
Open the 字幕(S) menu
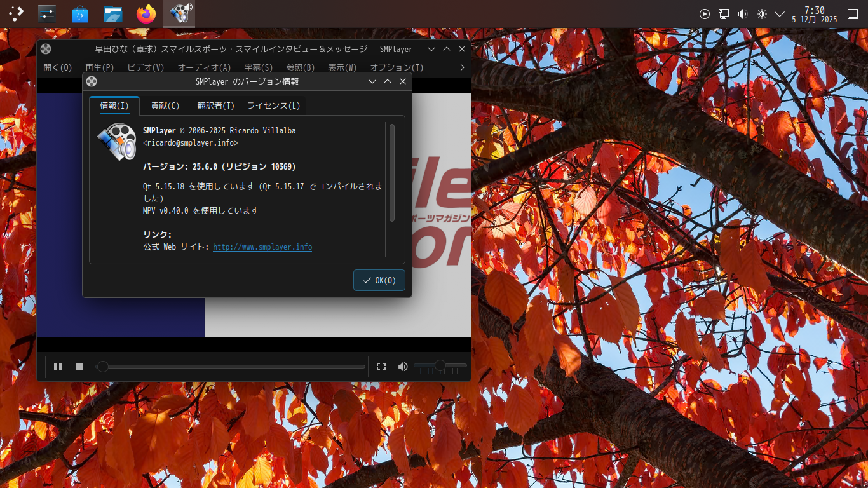259,67
